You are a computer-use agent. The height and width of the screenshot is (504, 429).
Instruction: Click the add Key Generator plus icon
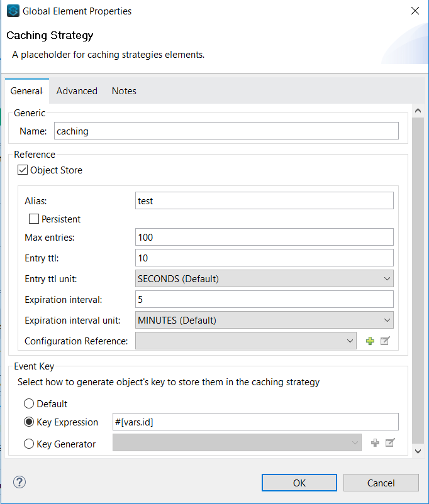375,443
